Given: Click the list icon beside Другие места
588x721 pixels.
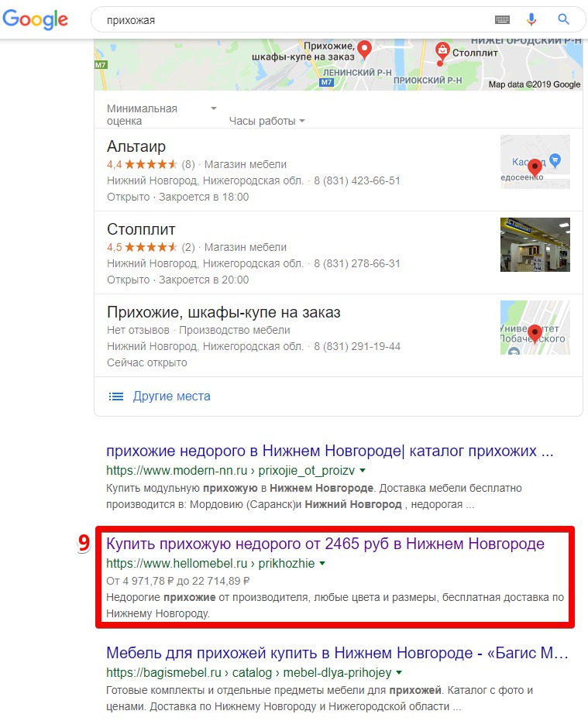Looking at the screenshot, I should point(116,397).
